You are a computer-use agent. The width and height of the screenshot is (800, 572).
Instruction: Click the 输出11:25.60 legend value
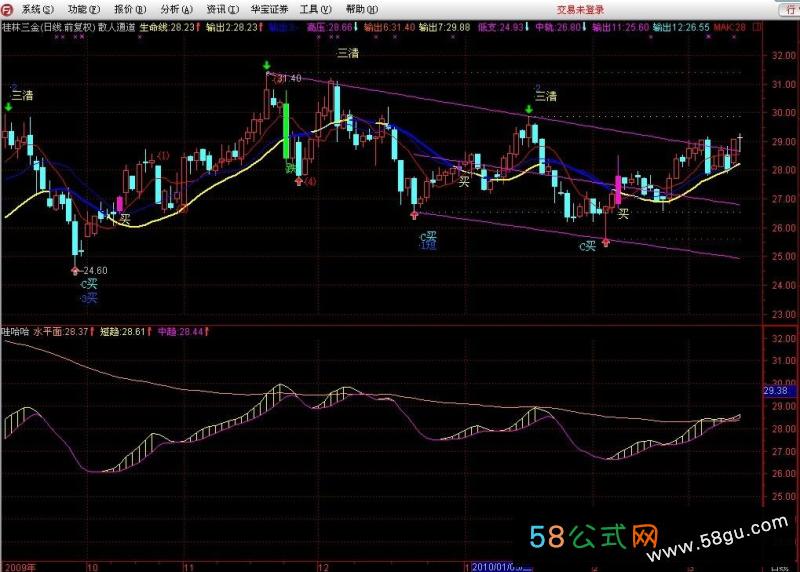(x=620, y=28)
